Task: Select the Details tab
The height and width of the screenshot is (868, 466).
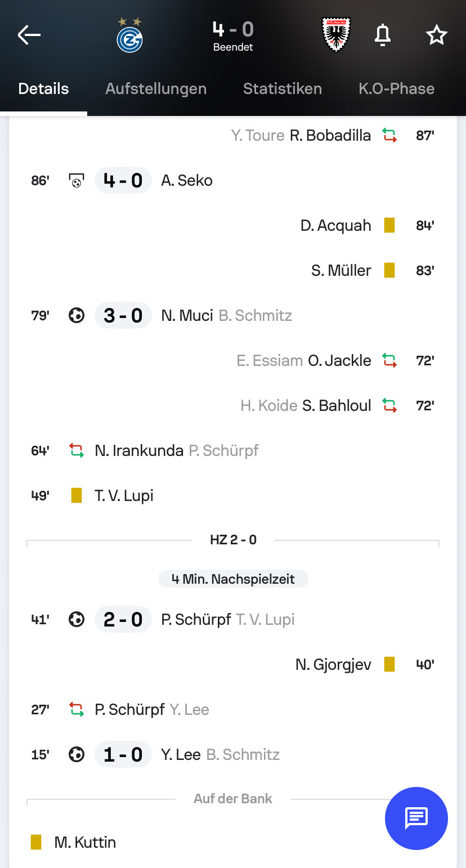Action: (x=43, y=88)
